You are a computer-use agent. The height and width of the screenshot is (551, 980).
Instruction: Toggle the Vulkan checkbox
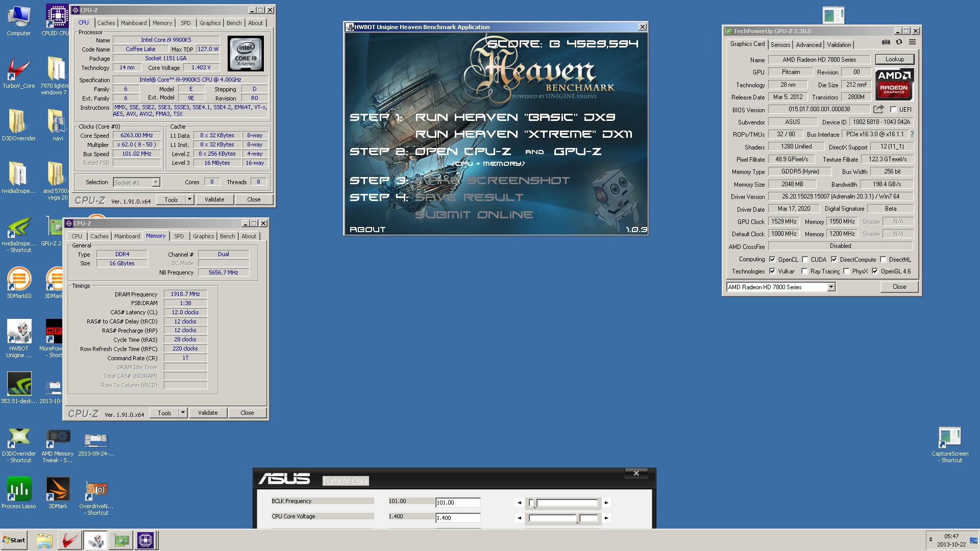[772, 271]
